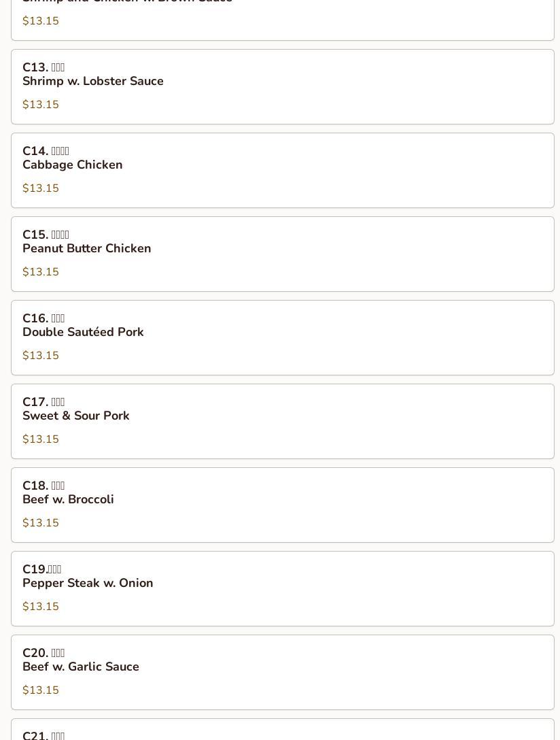The image size is (560, 740).
Task: Click the price of Shrimp w. Lobster Sauce
Action: click(41, 105)
